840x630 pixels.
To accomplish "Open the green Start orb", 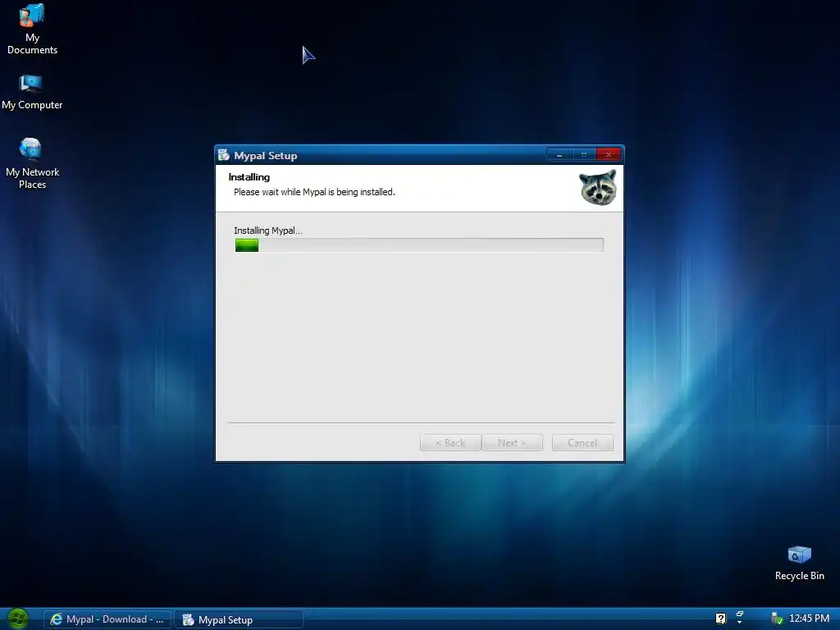I will (18, 619).
